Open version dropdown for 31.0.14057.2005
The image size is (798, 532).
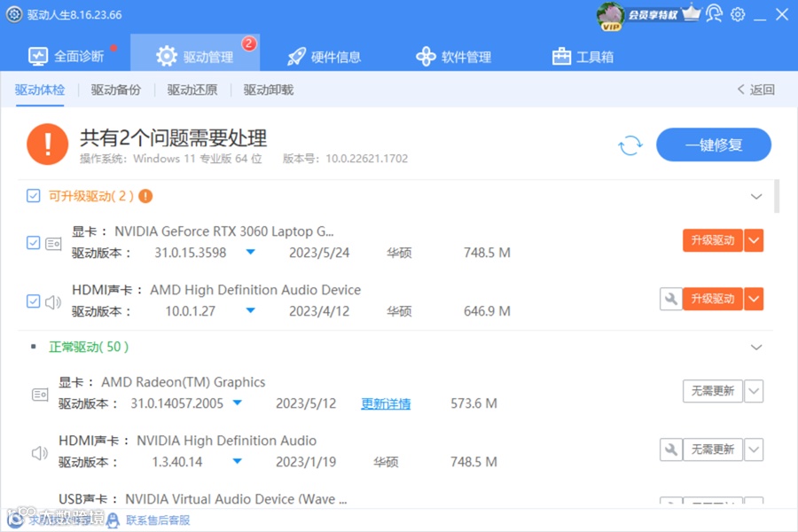237,403
